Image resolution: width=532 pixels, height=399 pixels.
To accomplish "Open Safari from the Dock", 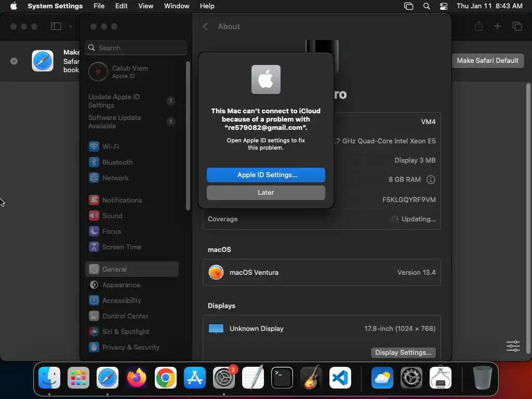I will point(108,378).
